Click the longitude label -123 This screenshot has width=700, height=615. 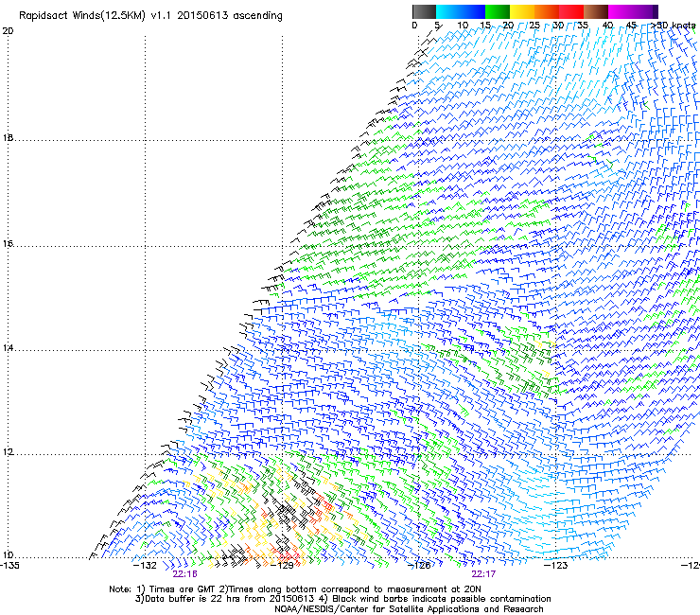click(x=556, y=565)
